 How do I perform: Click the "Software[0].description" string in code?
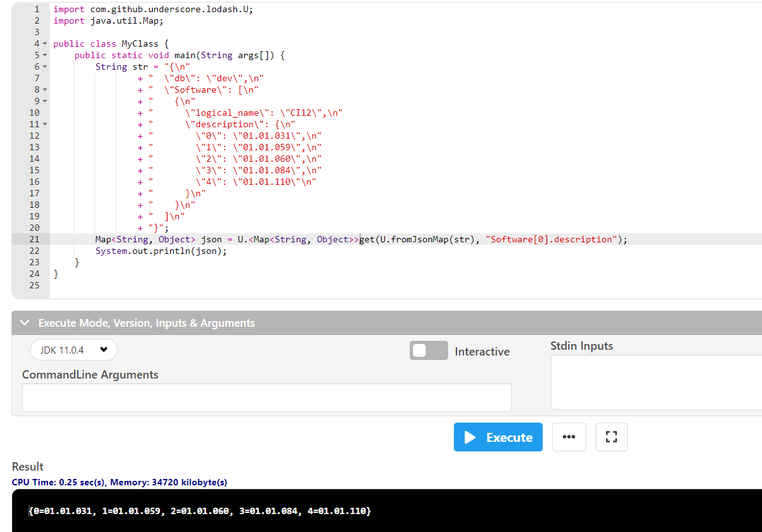tap(551, 239)
